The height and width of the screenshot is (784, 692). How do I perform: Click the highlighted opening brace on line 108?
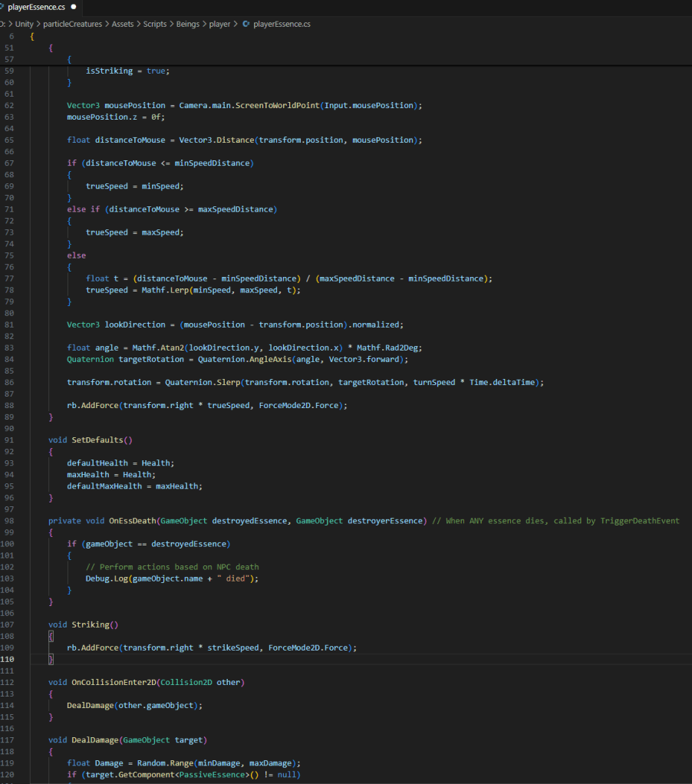point(51,636)
